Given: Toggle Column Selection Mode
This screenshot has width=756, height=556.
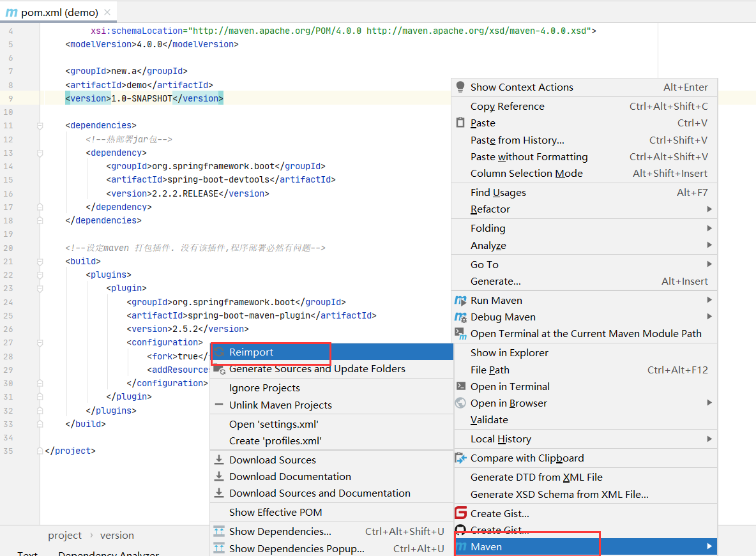Looking at the screenshot, I should pyautogui.click(x=584, y=173).
